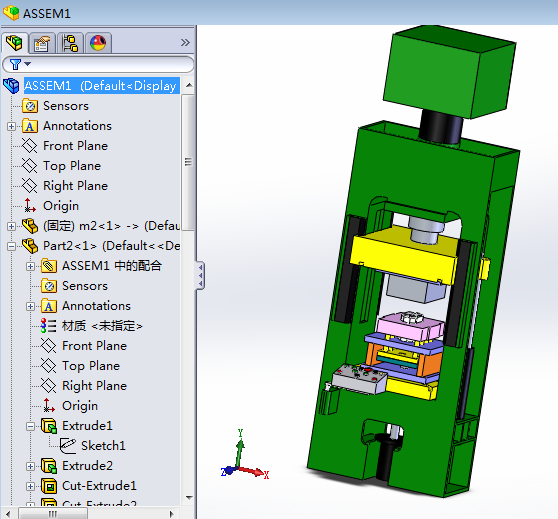Expand the Cut-Extrude1 feature
The image size is (558, 519).
coord(31,486)
